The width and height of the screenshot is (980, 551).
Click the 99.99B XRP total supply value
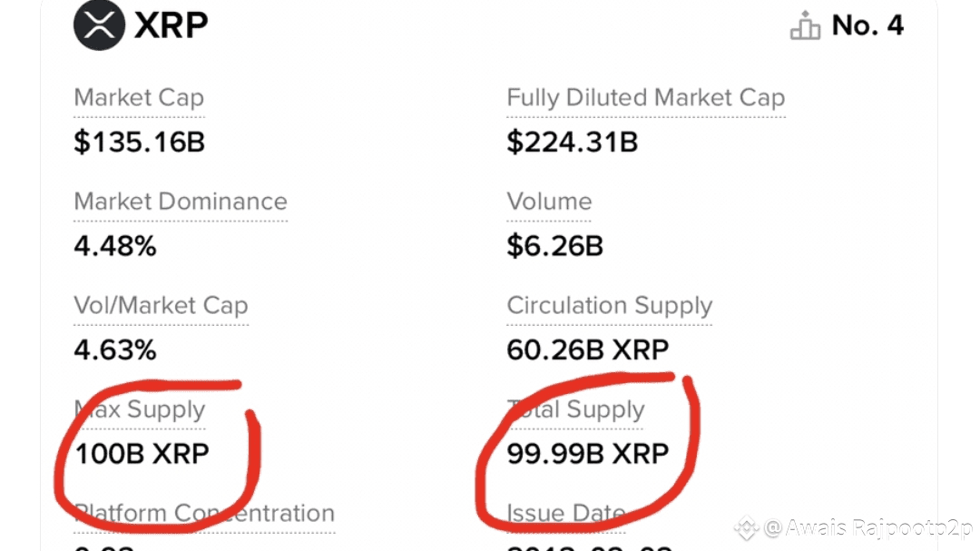pyautogui.click(x=587, y=453)
